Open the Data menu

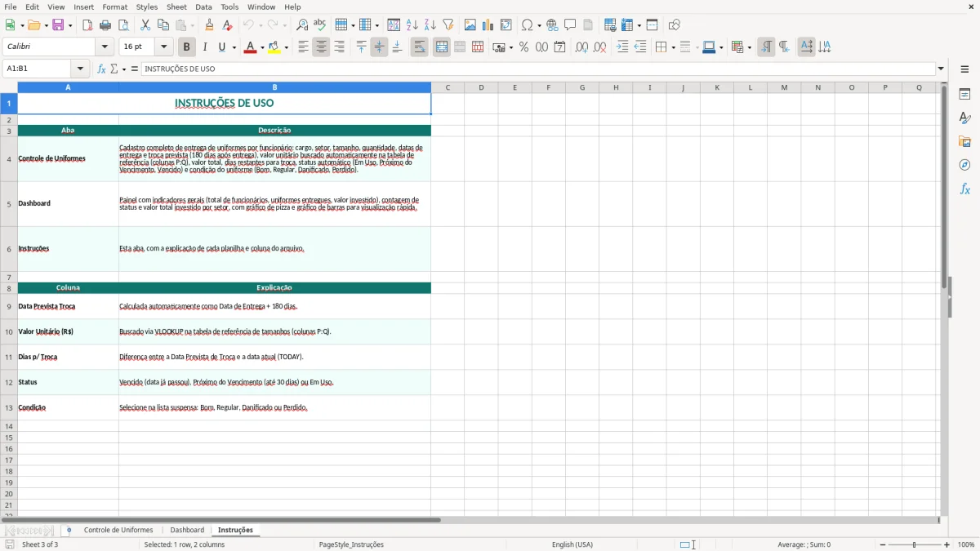pyautogui.click(x=203, y=7)
